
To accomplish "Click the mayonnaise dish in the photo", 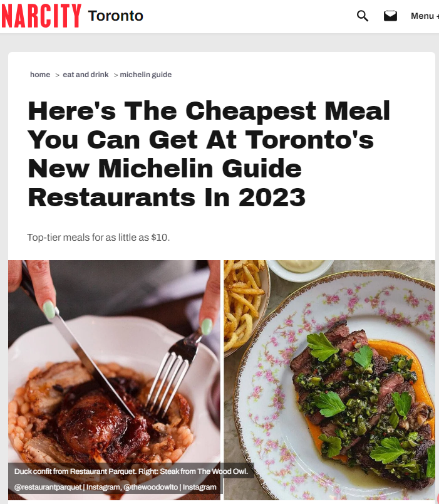I will pyautogui.click(x=300, y=270).
